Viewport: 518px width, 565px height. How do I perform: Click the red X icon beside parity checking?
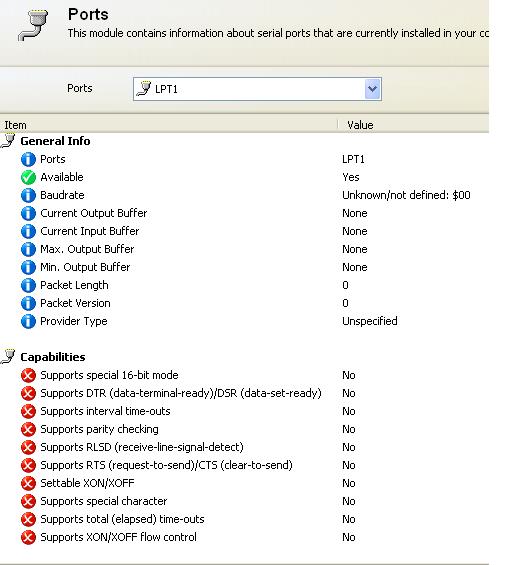click(x=28, y=430)
